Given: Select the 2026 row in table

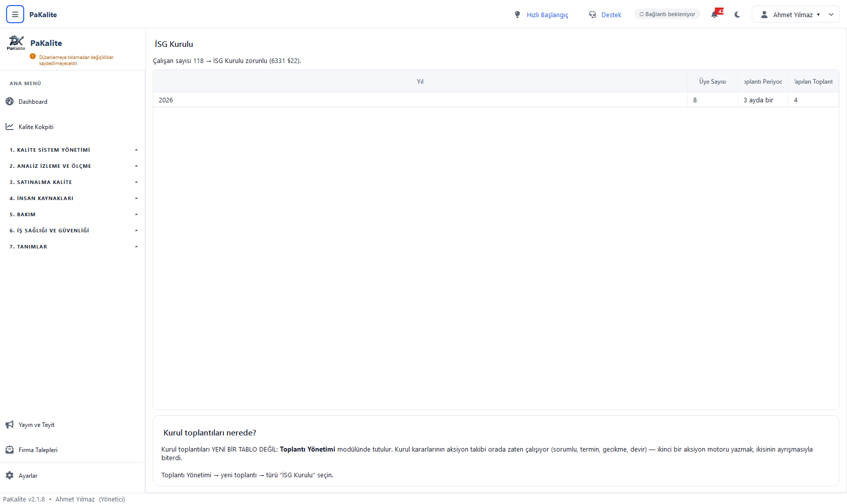Looking at the screenshot, I should 496,100.
